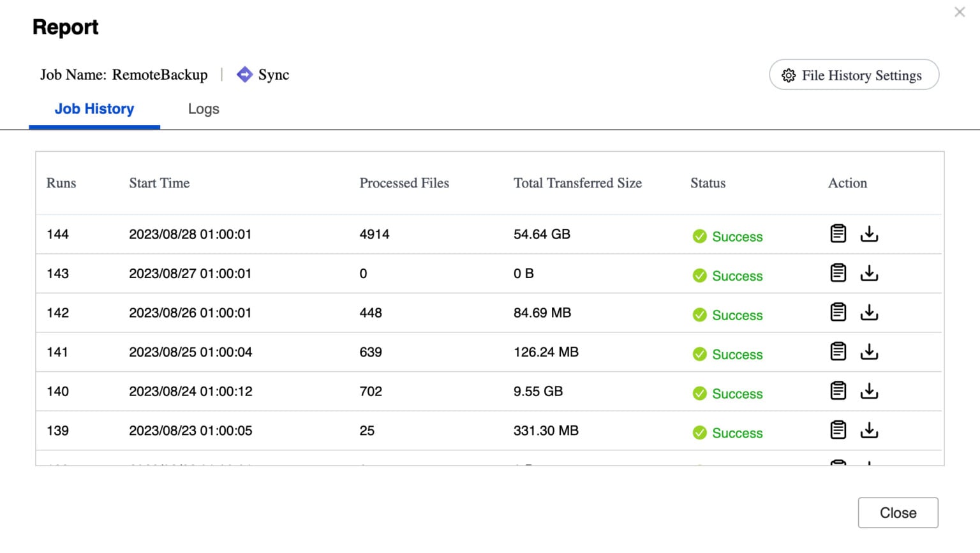Download the report for run 139

(x=869, y=431)
